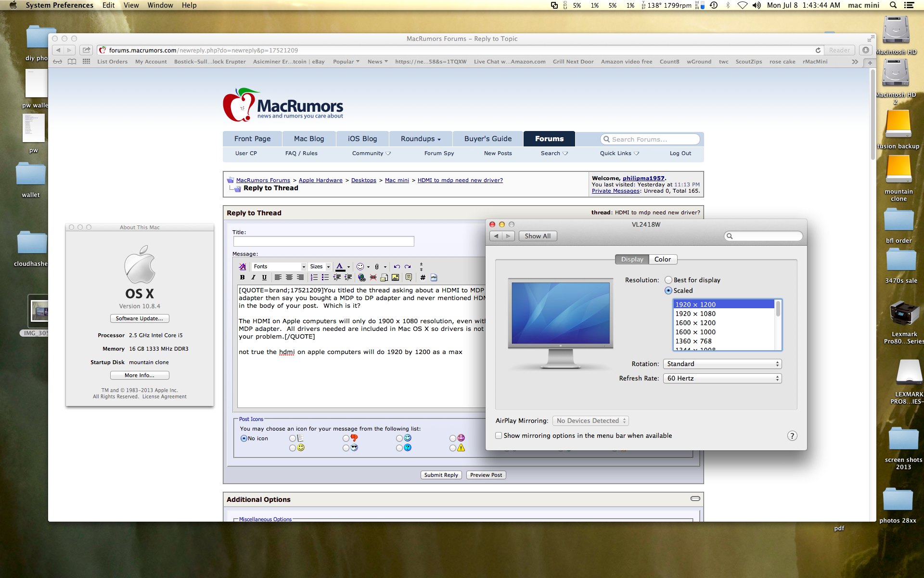Open the Fonts dropdown in the editor

click(x=279, y=266)
